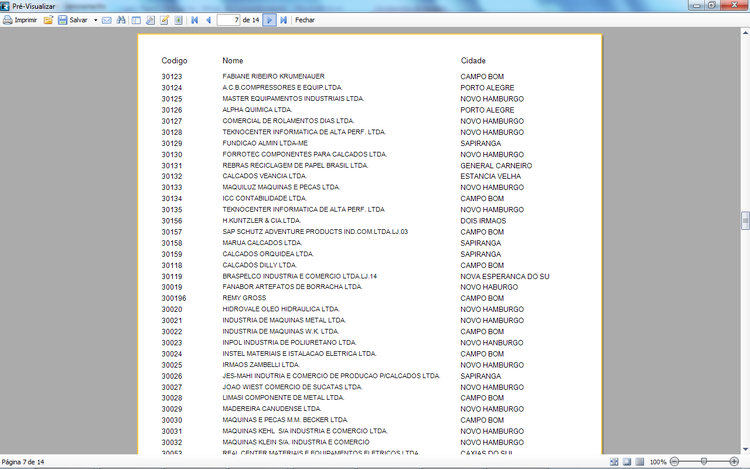Click city DOIS IRMAOS
This screenshot has width=750, height=469.
[x=483, y=221]
